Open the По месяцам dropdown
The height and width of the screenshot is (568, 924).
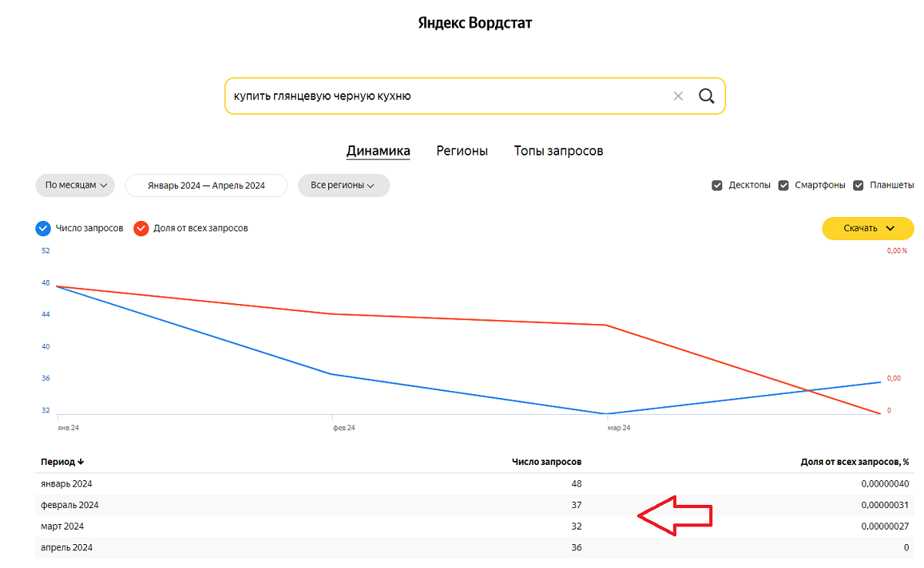coord(75,185)
